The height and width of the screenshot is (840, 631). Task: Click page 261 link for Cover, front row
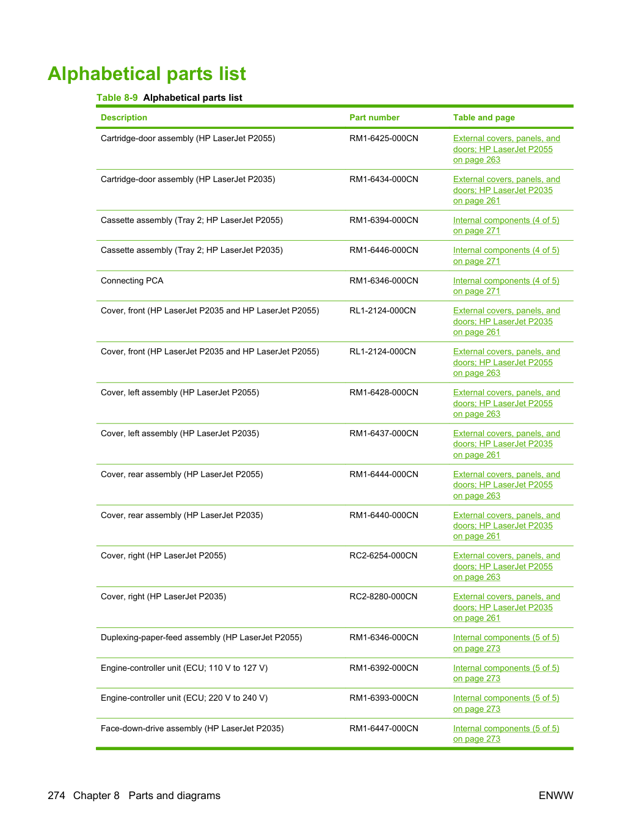(x=506, y=321)
